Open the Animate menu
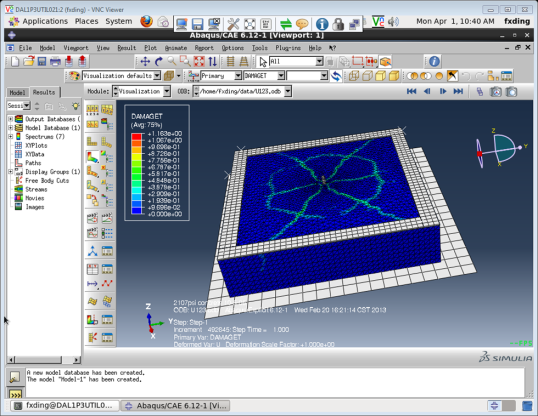 (x=176, y=48)
